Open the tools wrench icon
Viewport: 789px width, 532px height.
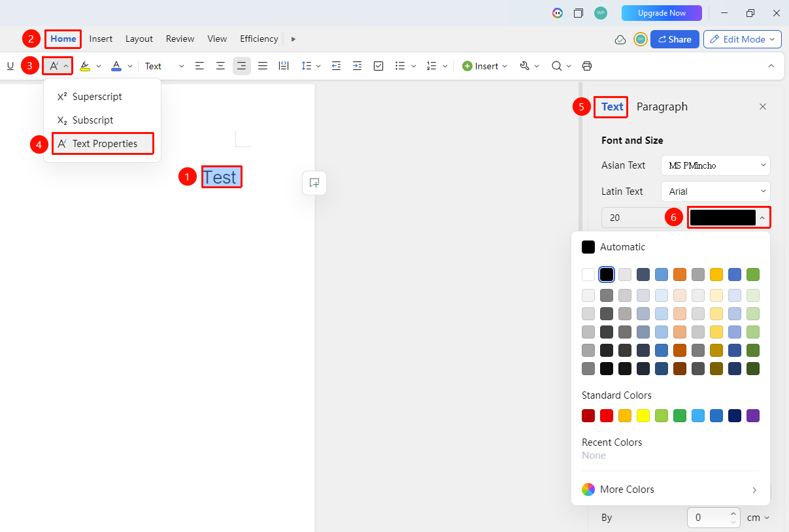(x=524, y=66)
